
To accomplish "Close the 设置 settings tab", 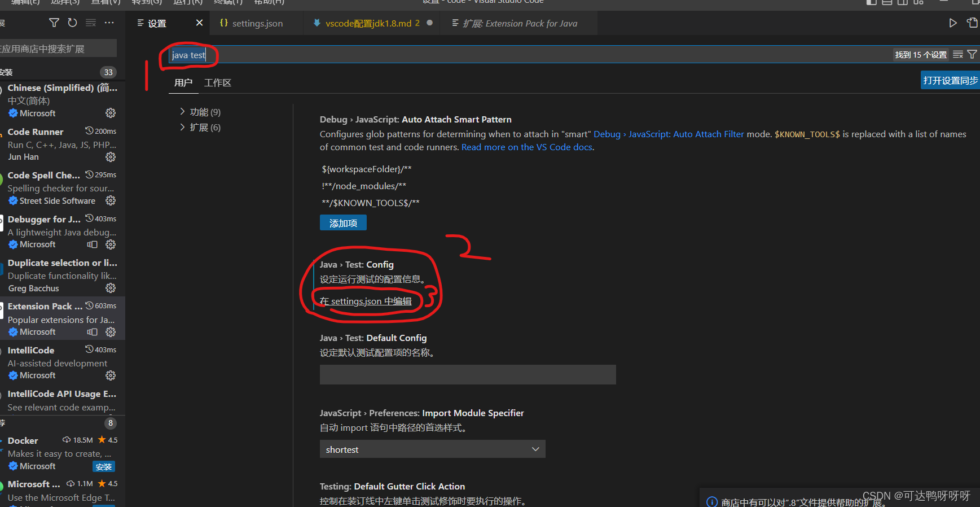I will 199,23.
